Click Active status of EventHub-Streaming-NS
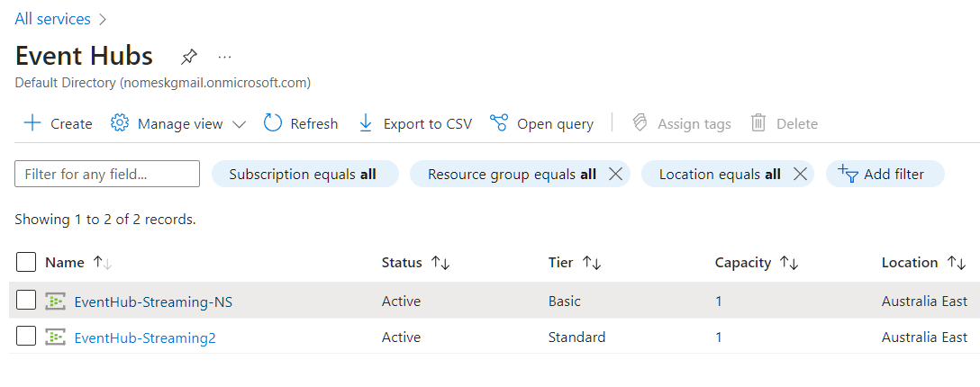 pyautogui.click(x=401, y=301)
